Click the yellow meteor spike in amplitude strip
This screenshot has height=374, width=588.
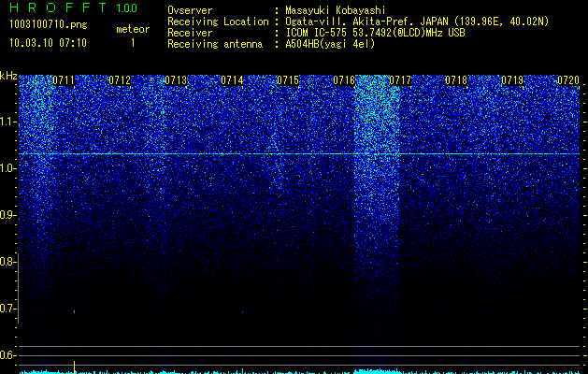74,367
